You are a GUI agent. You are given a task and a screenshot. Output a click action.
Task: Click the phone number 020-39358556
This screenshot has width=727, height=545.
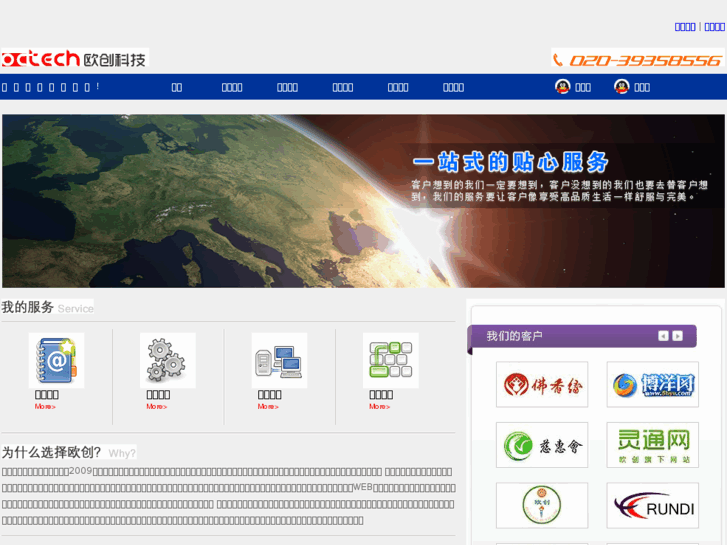coord(645,60)
